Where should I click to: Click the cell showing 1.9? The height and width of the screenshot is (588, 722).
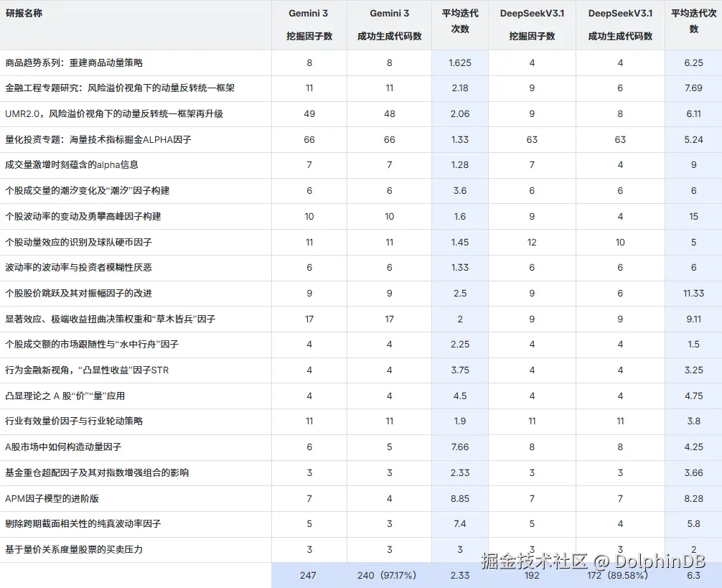460,421
